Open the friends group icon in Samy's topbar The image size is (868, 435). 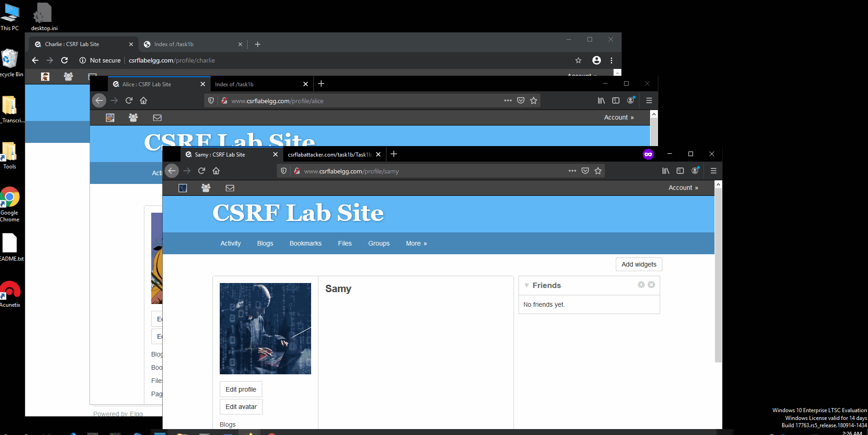click(x=206, y=188)
